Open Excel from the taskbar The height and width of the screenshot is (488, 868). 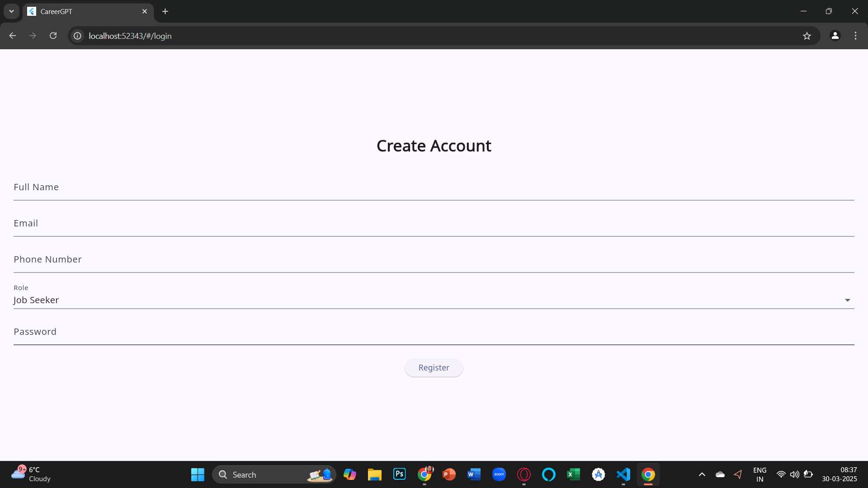coord(573,474)
